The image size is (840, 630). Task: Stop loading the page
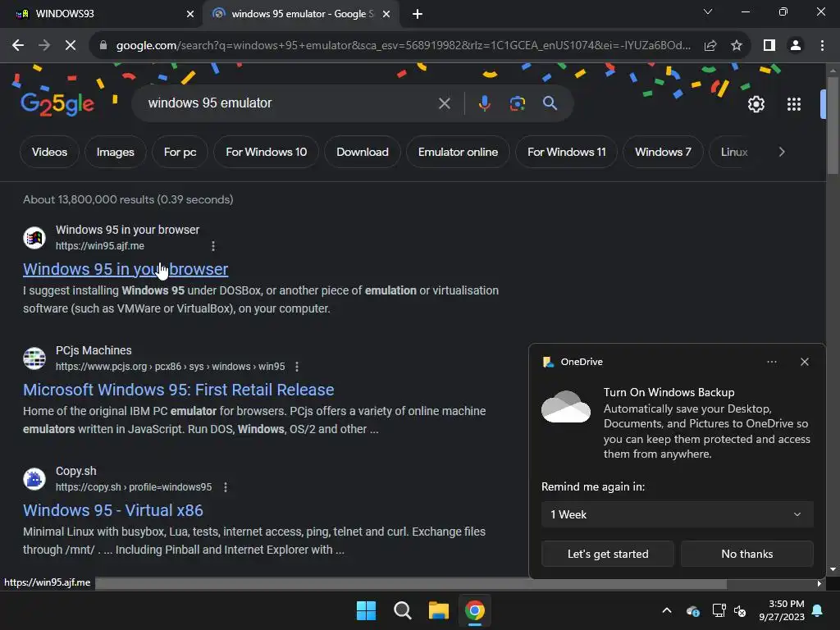coord(71,46)
